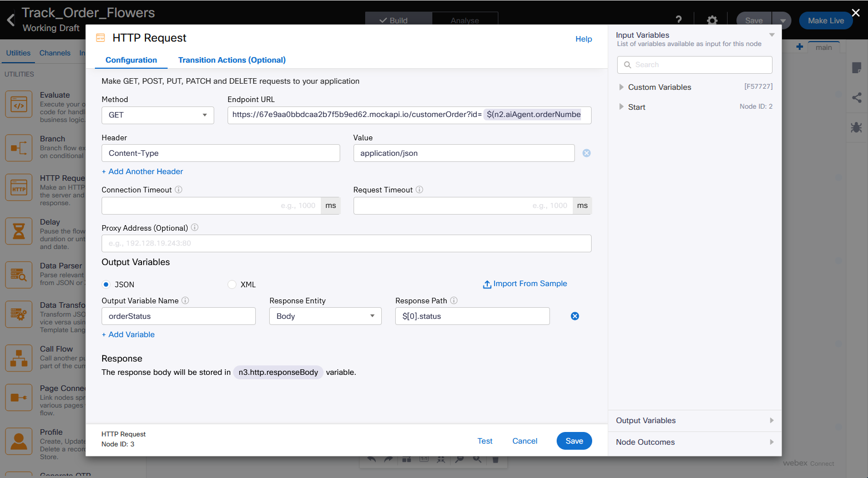Open the settings gear icon
Screen dimensions: 868x478
click(x=712, y=21)
